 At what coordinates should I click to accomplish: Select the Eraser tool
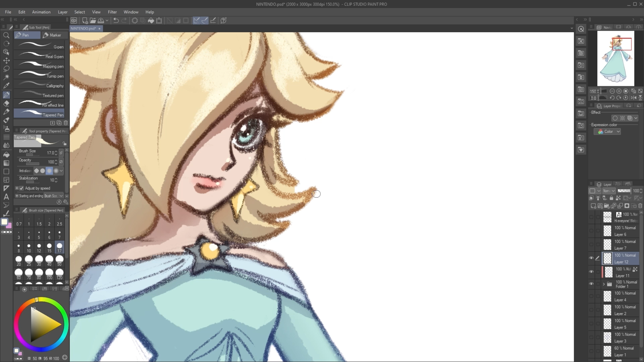click(6, 103)
